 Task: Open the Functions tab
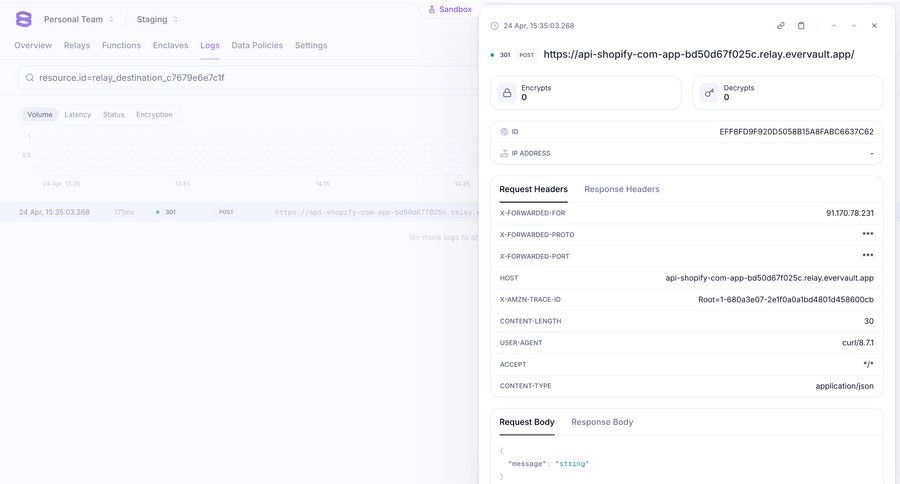121,45
